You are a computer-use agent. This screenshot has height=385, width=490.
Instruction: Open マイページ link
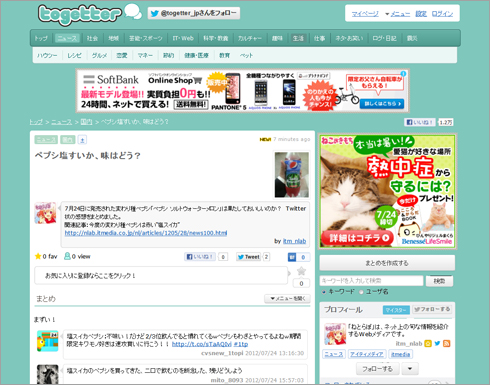tap(365, 14)
